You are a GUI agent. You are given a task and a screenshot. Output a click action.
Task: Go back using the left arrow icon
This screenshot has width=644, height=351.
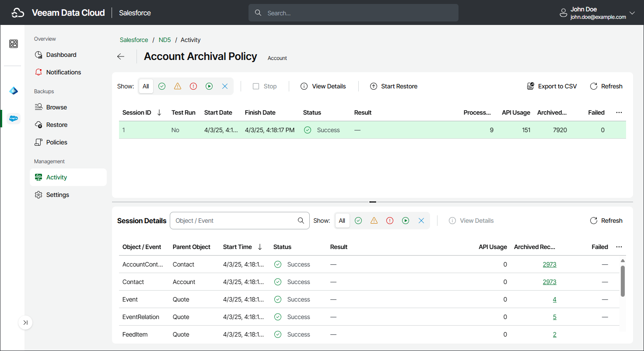point(121,56)
